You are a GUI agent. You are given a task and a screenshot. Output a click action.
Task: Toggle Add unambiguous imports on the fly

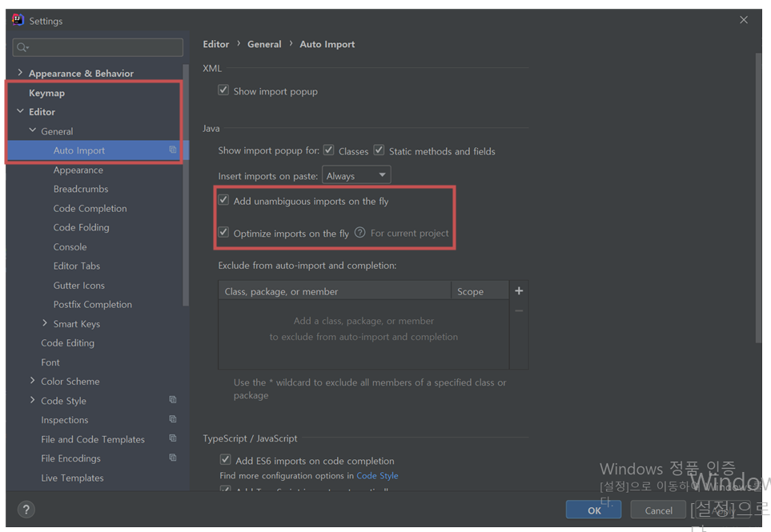[x=223, y=200]
